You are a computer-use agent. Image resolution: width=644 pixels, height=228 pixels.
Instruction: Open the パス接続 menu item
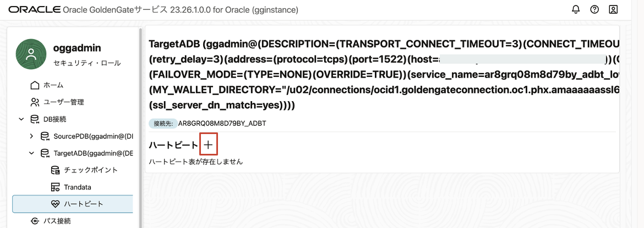57,221
